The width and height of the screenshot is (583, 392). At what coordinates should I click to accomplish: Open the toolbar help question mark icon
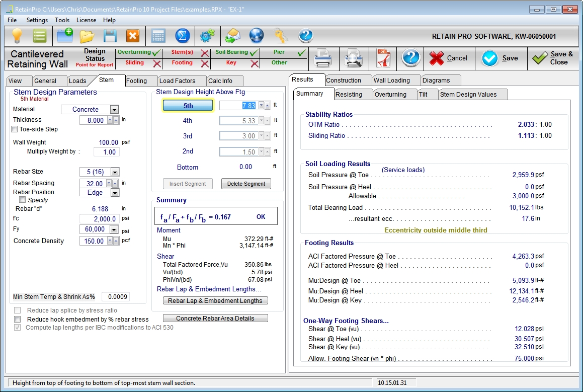point(306,36)
